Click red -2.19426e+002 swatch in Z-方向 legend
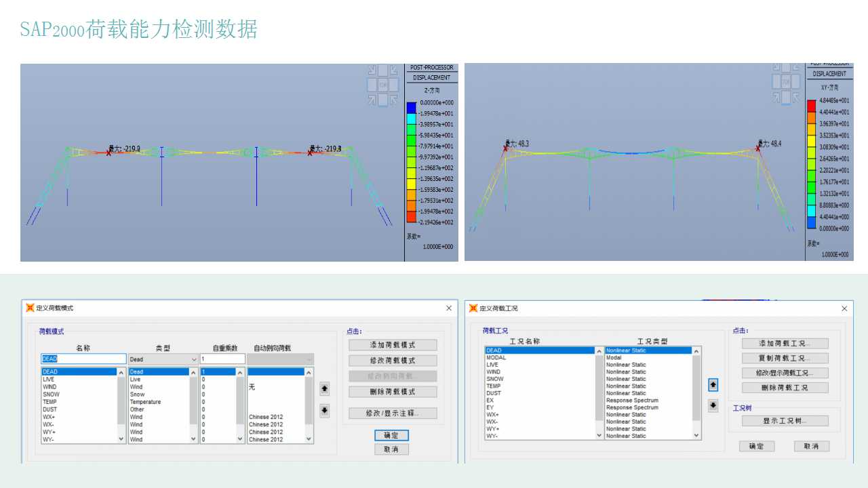Image resolution: width=868 pixels, height=488 pixels. 411,217
